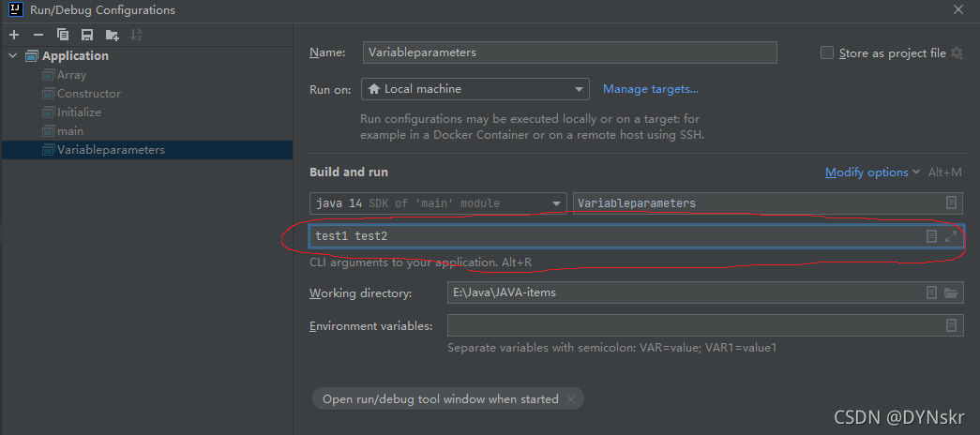980x435 pixels.
Task: Open the java 14 SDK dropdown
Action: point(438,203)
